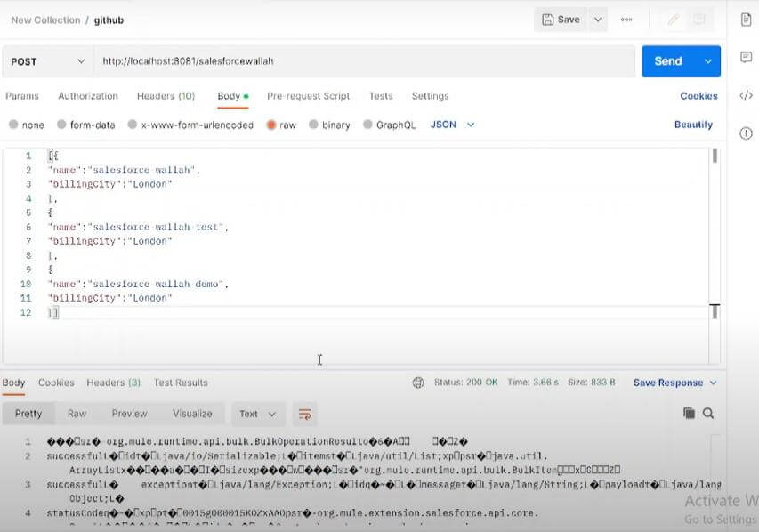Open the Pre-request Script tab
759x532 pixels.
point(308,96)
